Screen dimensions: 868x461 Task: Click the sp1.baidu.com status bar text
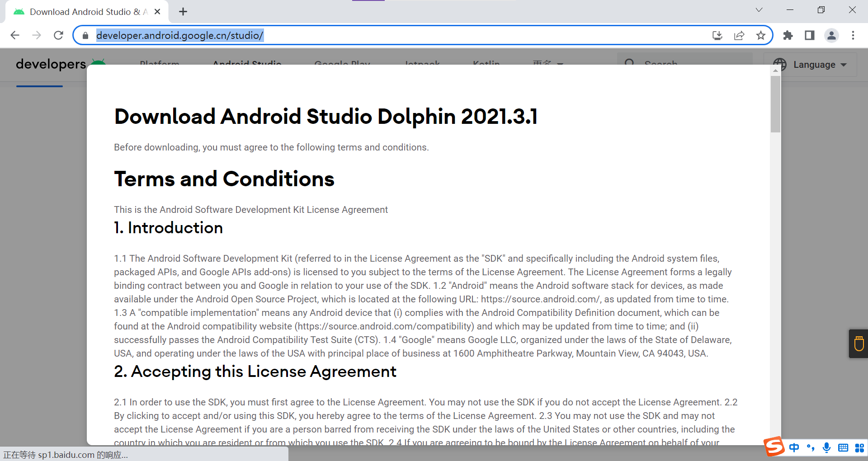[x=66, y=455]
